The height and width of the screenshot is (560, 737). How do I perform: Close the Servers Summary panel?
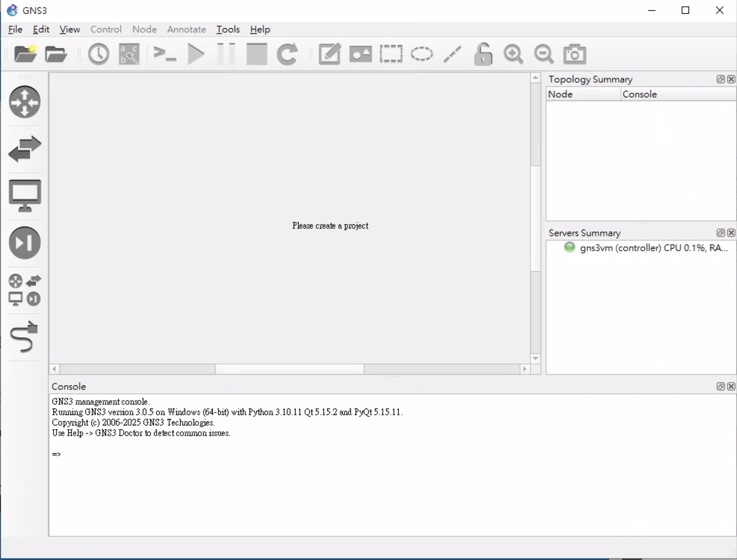point(731,233)
